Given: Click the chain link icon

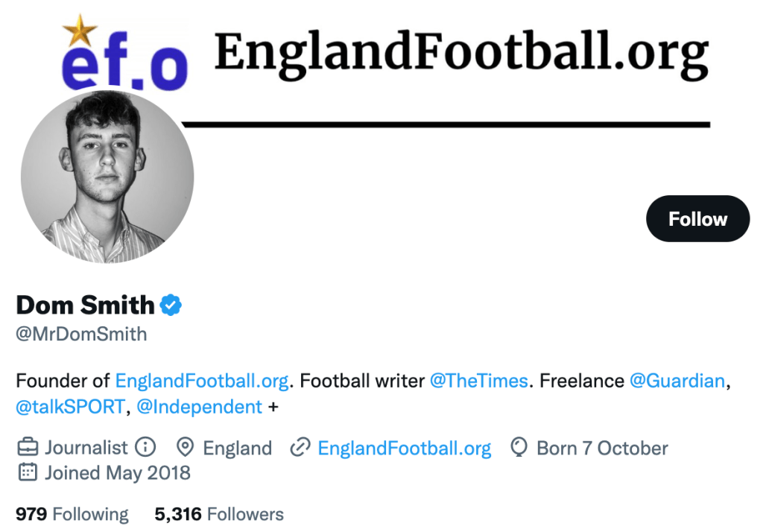Looking at the screenshot, I should [x=300, y=448].
